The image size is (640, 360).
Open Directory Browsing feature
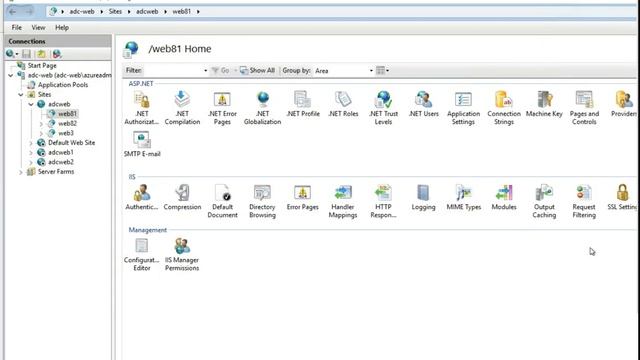tap(262, 201)
